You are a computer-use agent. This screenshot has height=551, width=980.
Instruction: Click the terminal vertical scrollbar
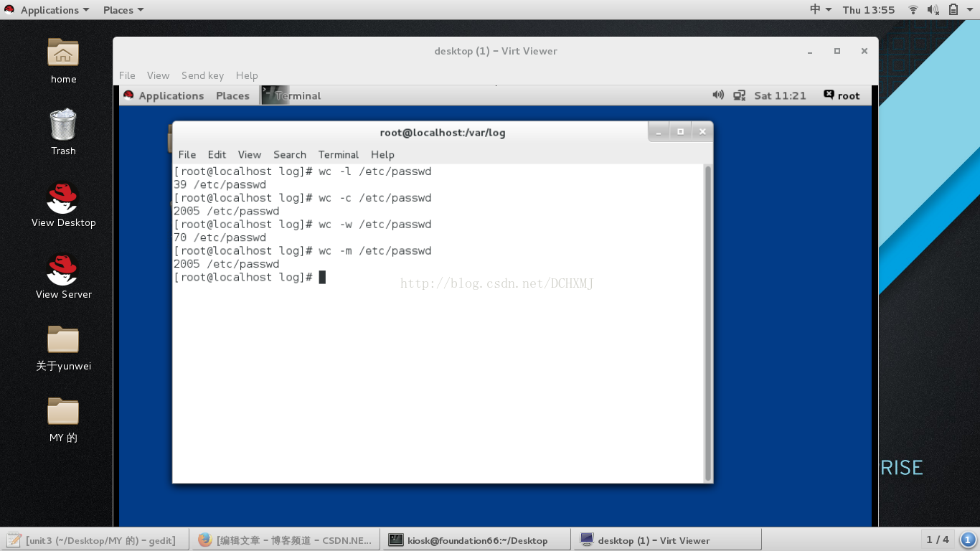tap(708, 323)
